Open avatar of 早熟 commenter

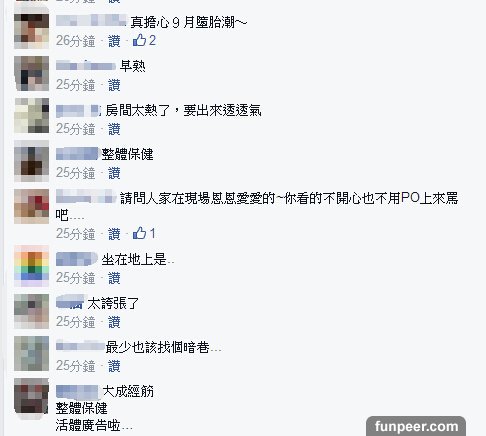tap(31, 74)
